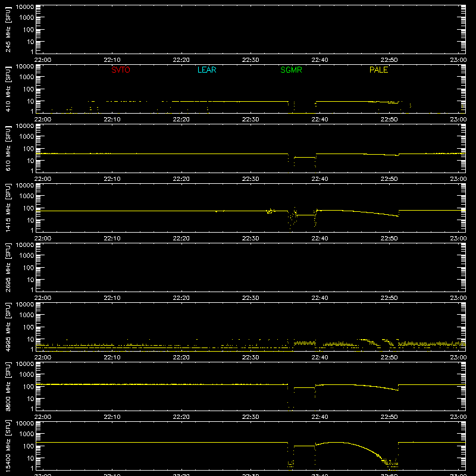Select the 610 MHz [SFU] axis title
The height and width of the screenshot is (476, 476).
[8, 149]
